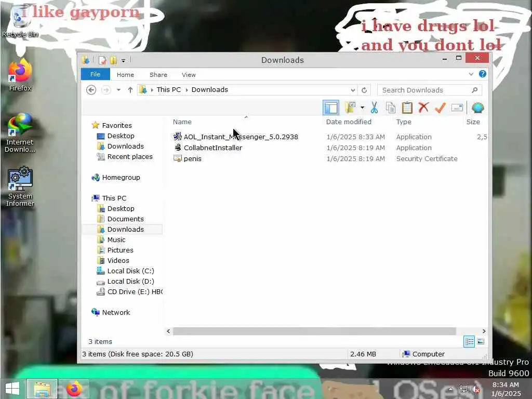Click the forward navigation arrow
The height and width of the screenshot is (399, 532).
pos(106,90)
